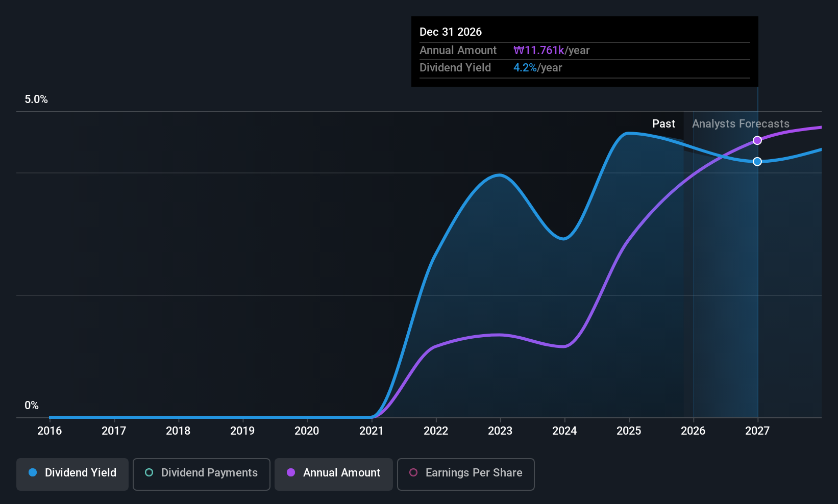
Task: Toggle the Dividend Yield series
Action: tap(72, 474)
